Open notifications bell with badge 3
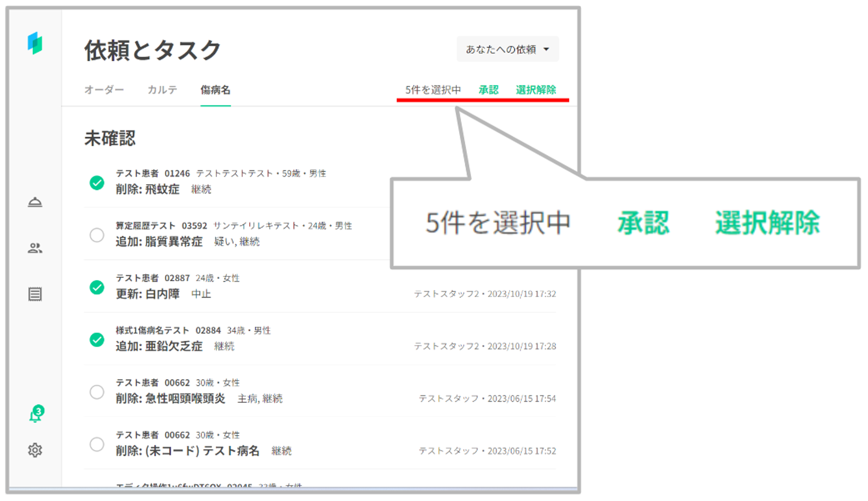 coord(35,415)
